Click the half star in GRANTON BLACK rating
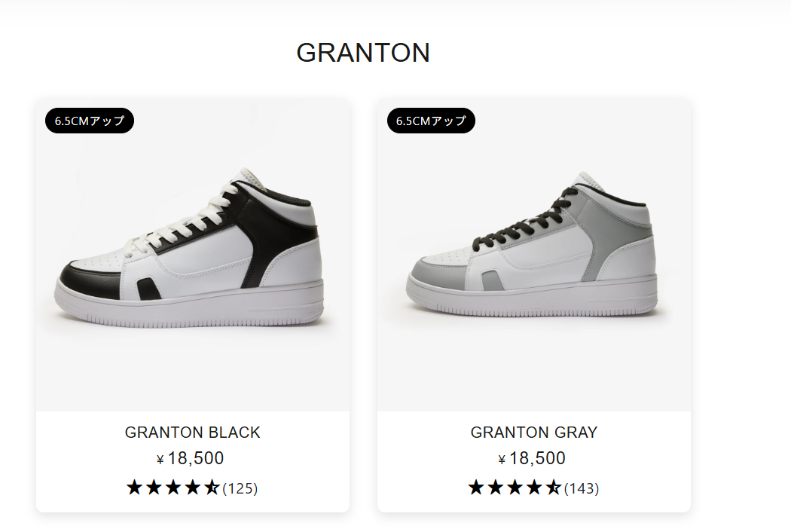The height and width of the screenshot is (532, 791). point(212,488)
